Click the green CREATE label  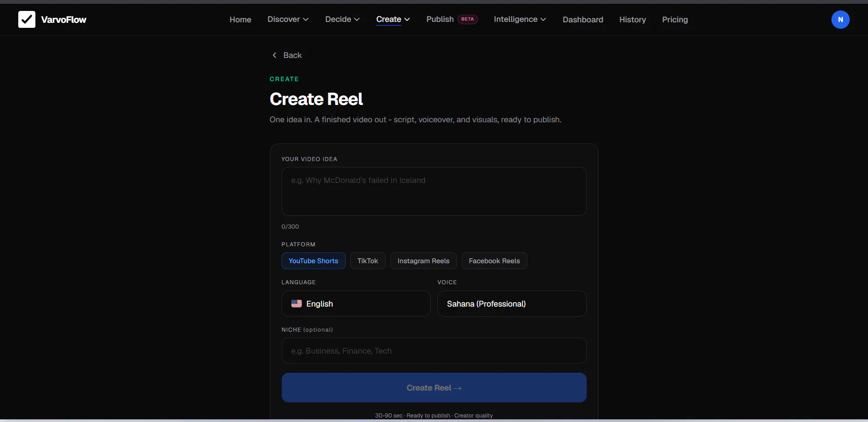point(284,79)
